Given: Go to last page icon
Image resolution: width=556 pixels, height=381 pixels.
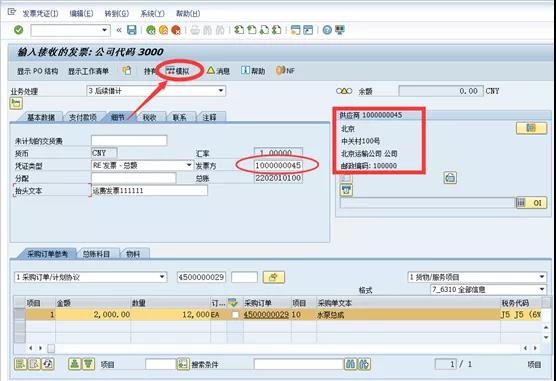Looking at the screenshot, I should 276,30.
